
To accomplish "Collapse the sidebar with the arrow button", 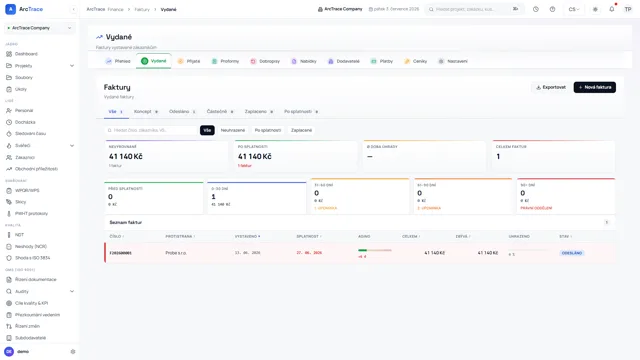I will [73, 9].
